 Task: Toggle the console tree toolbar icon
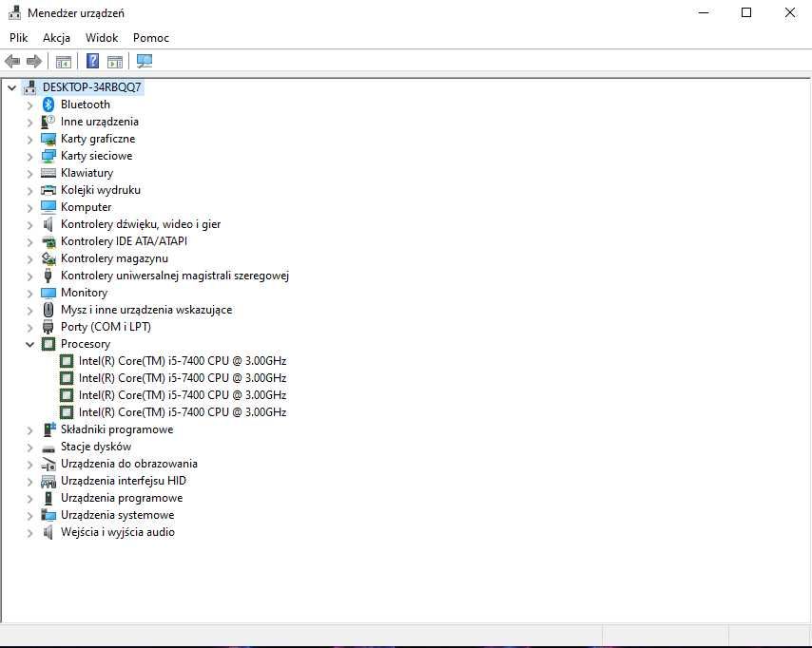coord(63,62)
